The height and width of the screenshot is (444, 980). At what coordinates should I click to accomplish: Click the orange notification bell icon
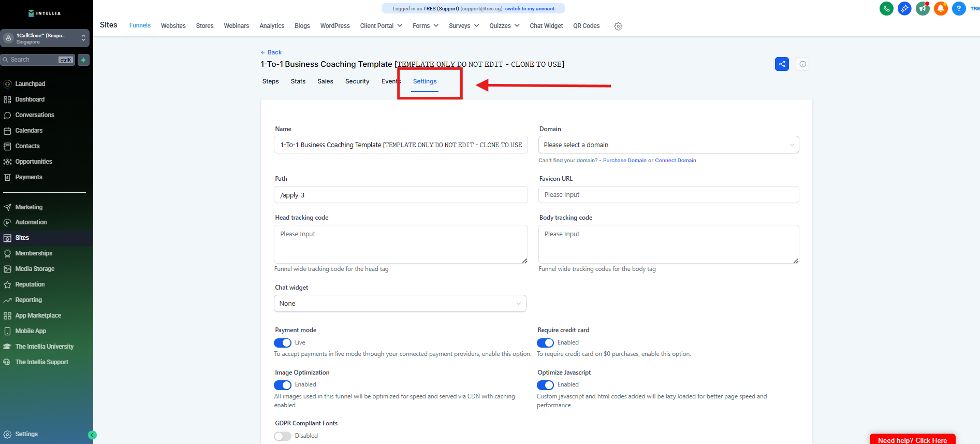point(941,8)
